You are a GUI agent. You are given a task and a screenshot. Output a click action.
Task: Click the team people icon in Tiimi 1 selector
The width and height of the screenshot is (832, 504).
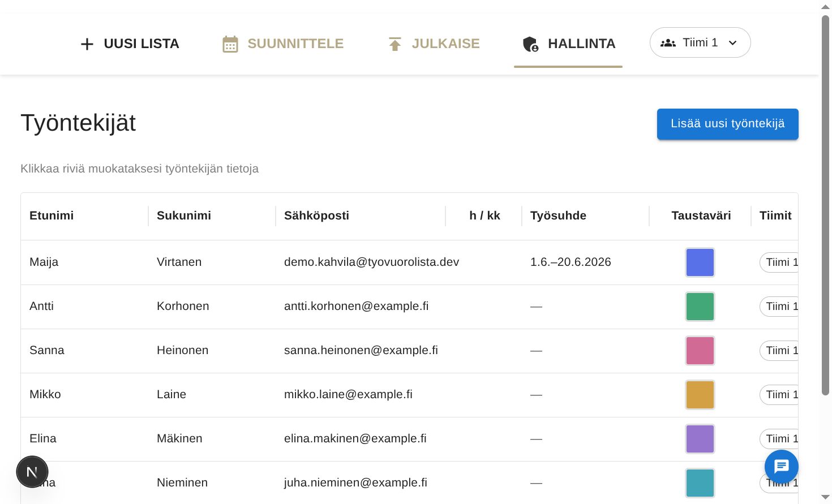pyautogui.click(x=668, y=43)
